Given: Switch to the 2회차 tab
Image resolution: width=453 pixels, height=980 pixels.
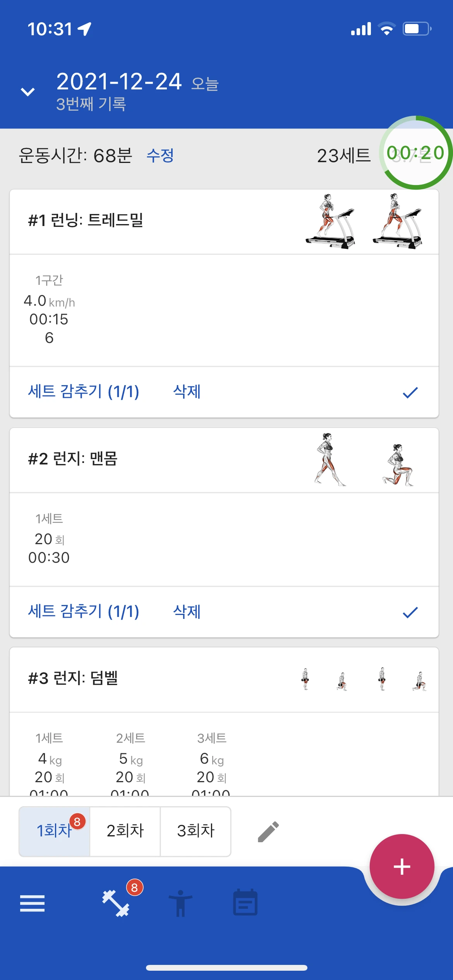Looking at the screenshot, I should click(x=125, y=831).
